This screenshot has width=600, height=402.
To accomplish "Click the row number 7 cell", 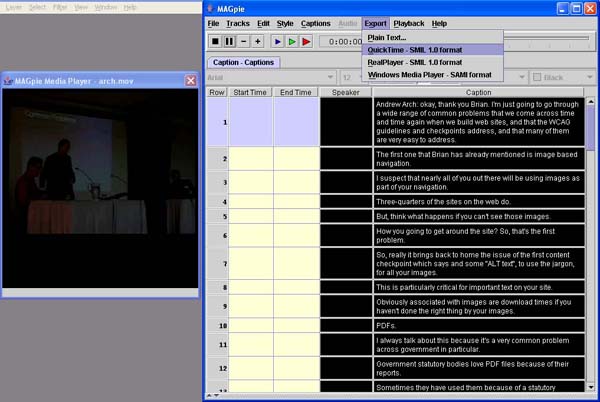I will point(217,264).
